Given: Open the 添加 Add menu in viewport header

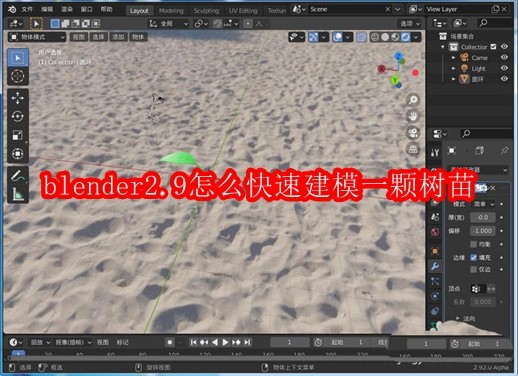Looking at the screenshot, I should coord(118,37).
